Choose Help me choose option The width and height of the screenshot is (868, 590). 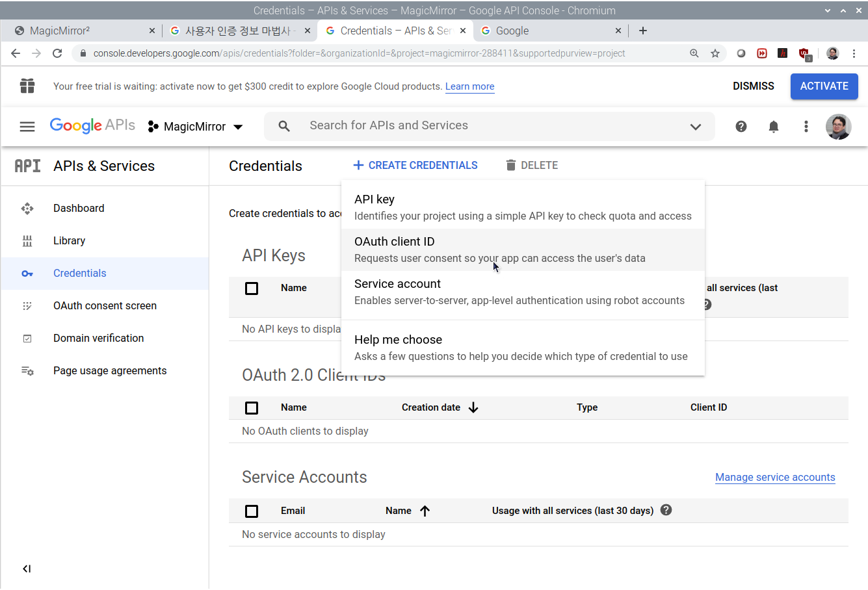(523, 348)
